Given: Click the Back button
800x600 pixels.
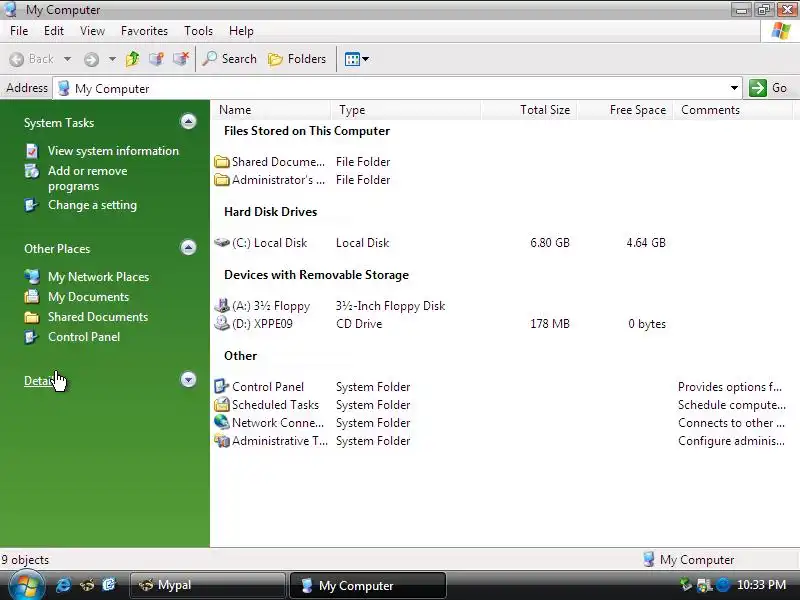Looking at the screenshot, I should [32, 59].
